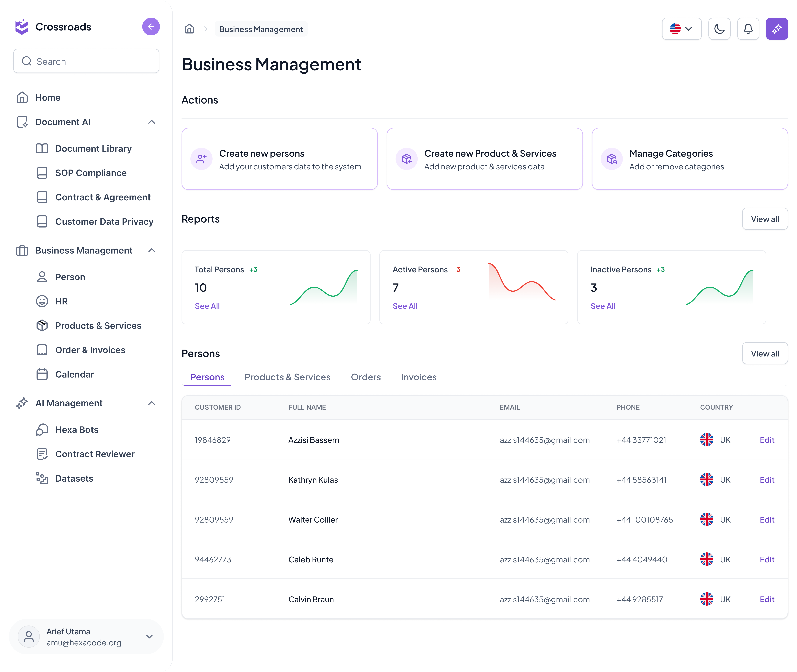Screen dimensions: 797x672
Task: Click the home breadcrumb icon
Action: tap(189, 29)
